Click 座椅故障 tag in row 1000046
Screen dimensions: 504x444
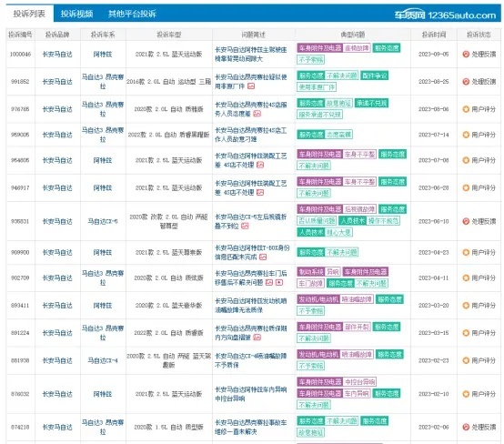tap(357, 48)
